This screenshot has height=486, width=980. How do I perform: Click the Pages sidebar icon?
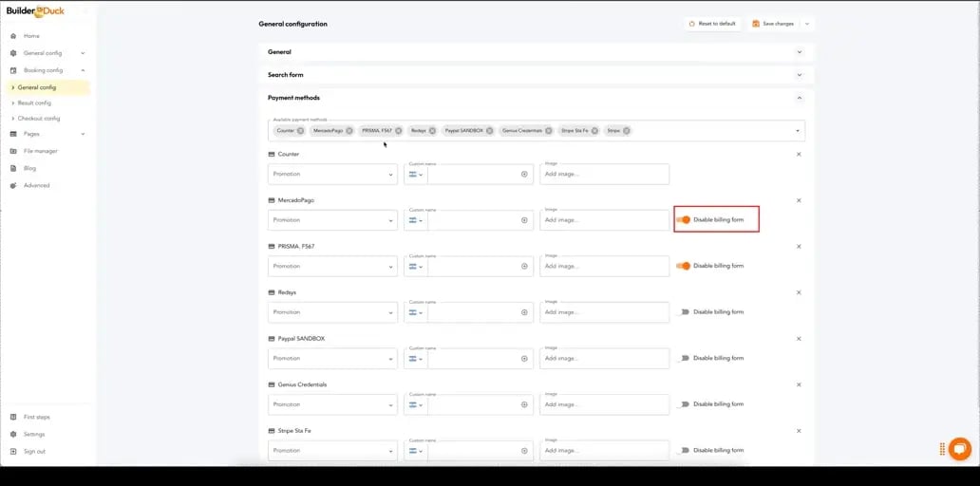13,134
